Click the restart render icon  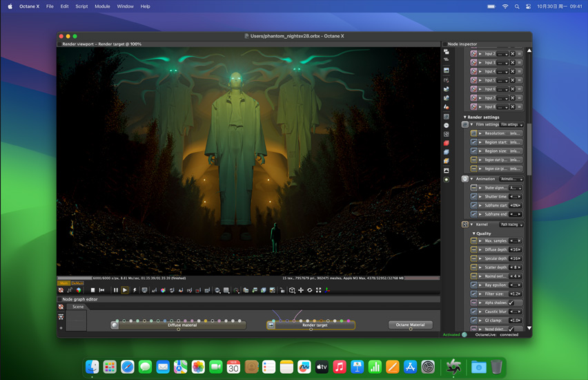click(101, 290)
